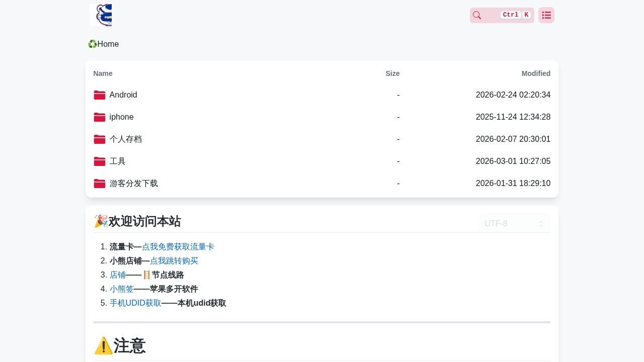Screen dimensions: 644x362
Task: Click the ♻️ recycle icon before Home
Action: pyautogui.click(x=92, y=44)
